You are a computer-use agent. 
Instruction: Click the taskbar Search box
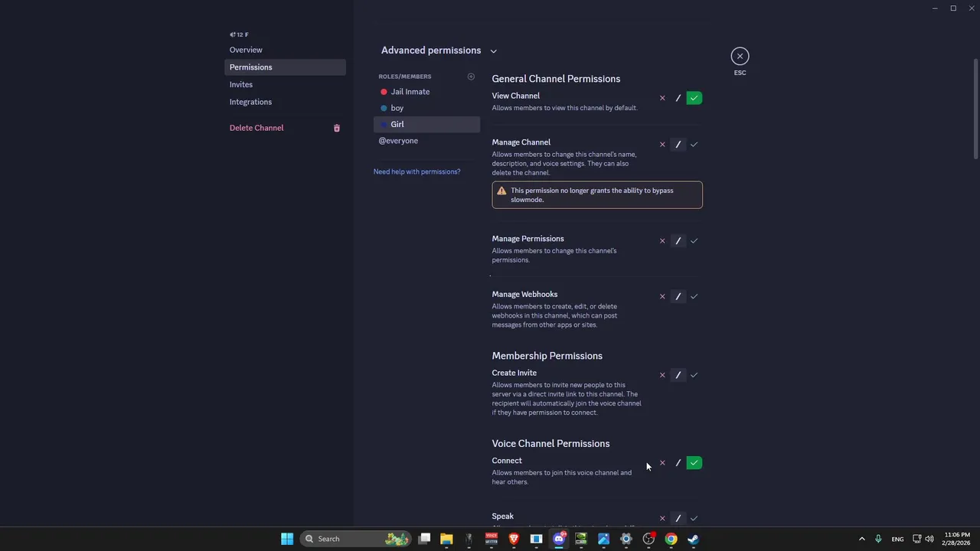pyautogui.click(x=356, y=539)
